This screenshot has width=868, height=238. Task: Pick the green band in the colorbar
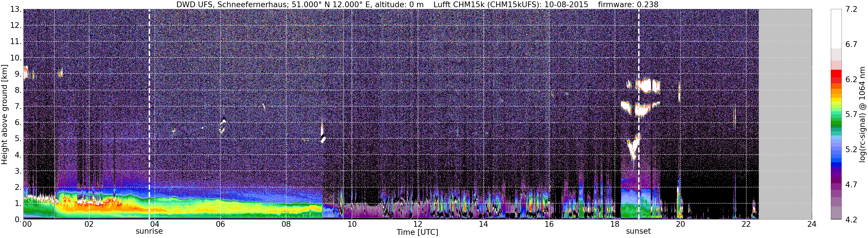pyautogui.click(x=836, y=123)
